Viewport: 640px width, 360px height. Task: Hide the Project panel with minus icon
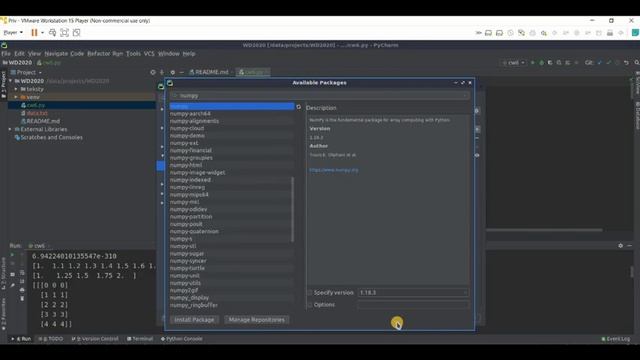pyautogui.click(x=182, y=72)
